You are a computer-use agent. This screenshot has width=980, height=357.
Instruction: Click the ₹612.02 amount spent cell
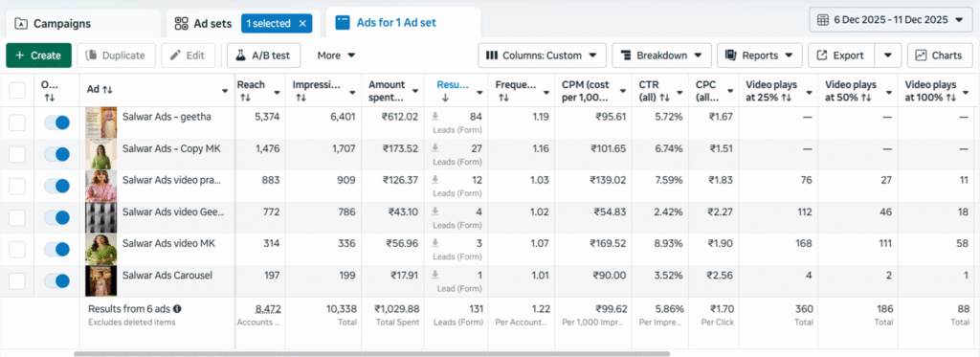pyautogui.click(x=401, y=116)
